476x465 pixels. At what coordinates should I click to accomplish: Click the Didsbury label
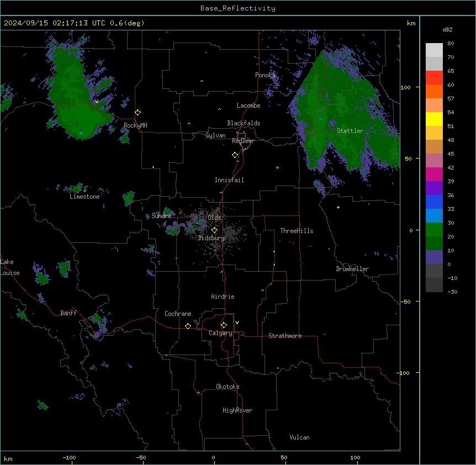(x=211, y=238)
